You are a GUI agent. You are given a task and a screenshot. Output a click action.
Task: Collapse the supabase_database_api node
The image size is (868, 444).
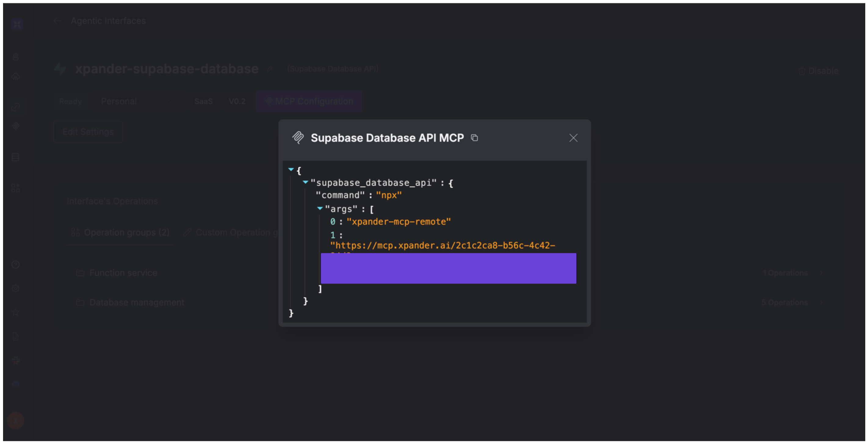(305, 182)
